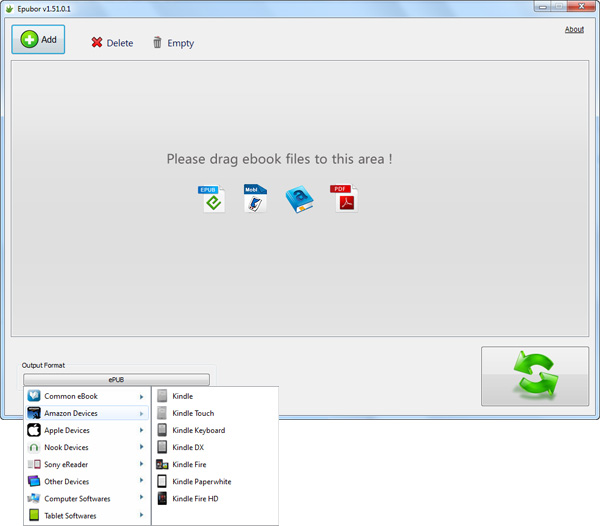Click the Kindle Fire HD device icon
The width and height of the screenshot is (600, 526).
[162, 498]
